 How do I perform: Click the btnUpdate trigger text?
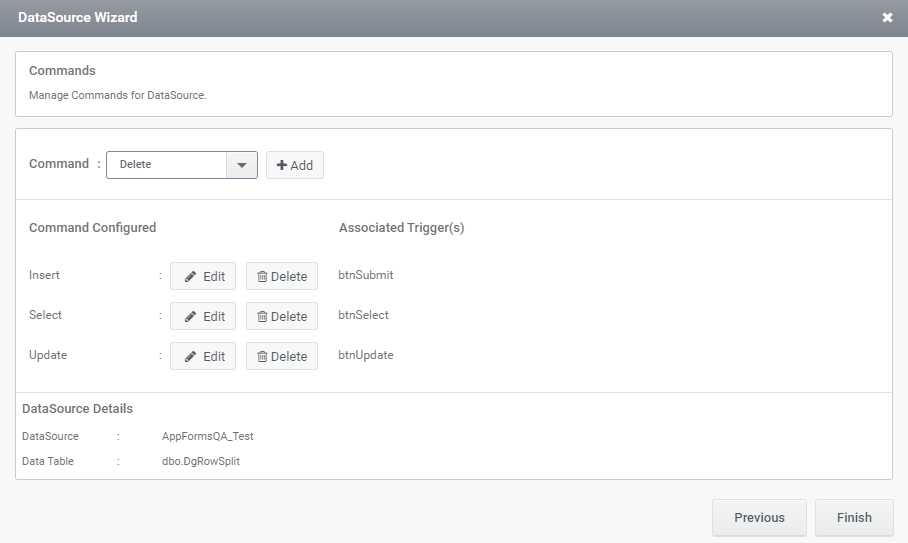coord(365,355)
